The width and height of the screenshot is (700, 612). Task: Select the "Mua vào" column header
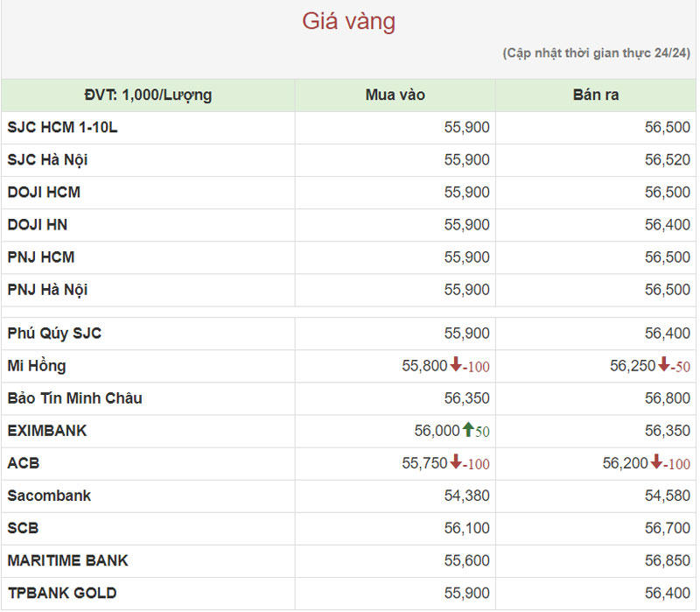pos(395,95)
